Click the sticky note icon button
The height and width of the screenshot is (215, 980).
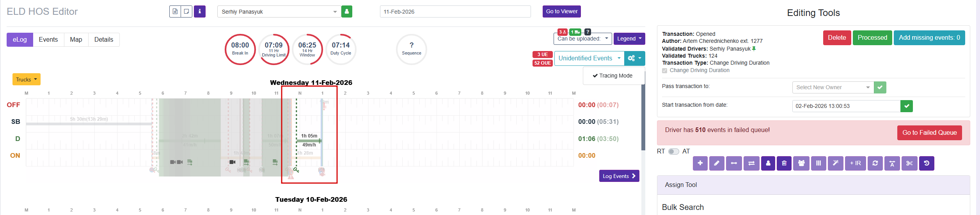pos(186,12)
